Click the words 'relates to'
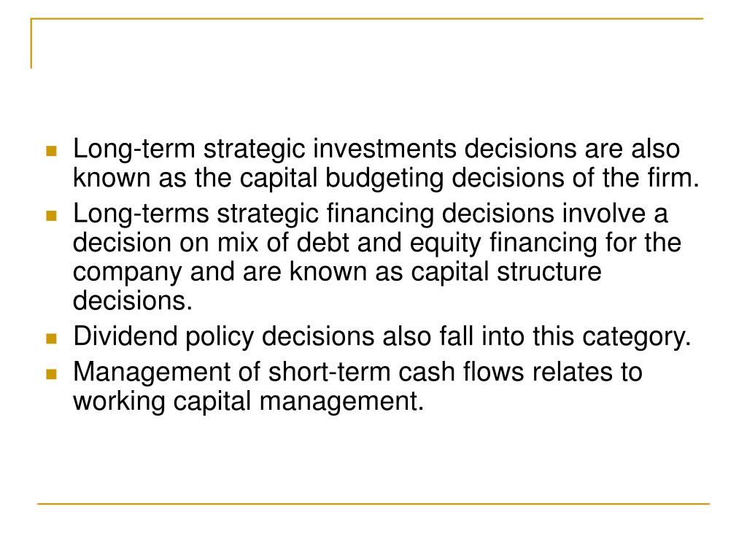The image size is (747, 560). pyautogui.click(x=587, y=372)
